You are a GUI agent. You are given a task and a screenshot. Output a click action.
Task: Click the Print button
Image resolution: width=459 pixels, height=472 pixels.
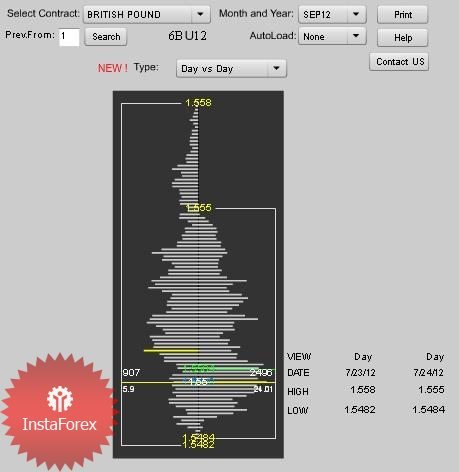tap(403, 14)
